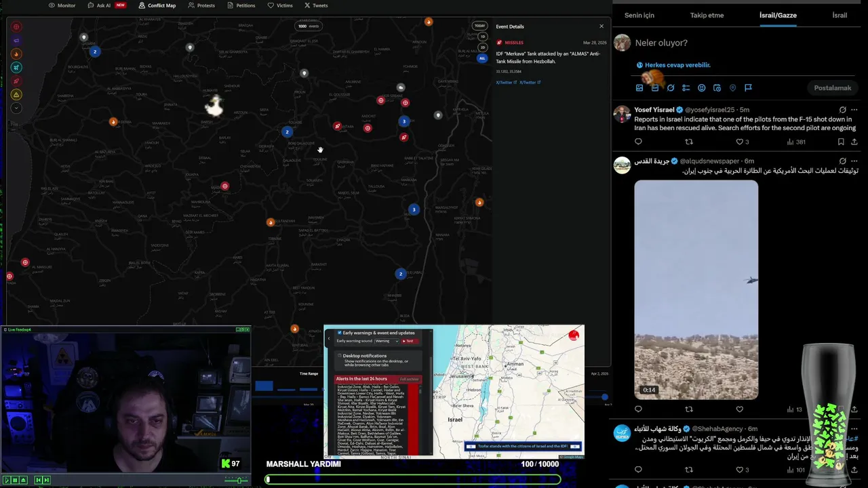Screen dimensions: 868x488
Task: Switch to İsrail/Gazze feed tab
Action: (x=778, y=16)
